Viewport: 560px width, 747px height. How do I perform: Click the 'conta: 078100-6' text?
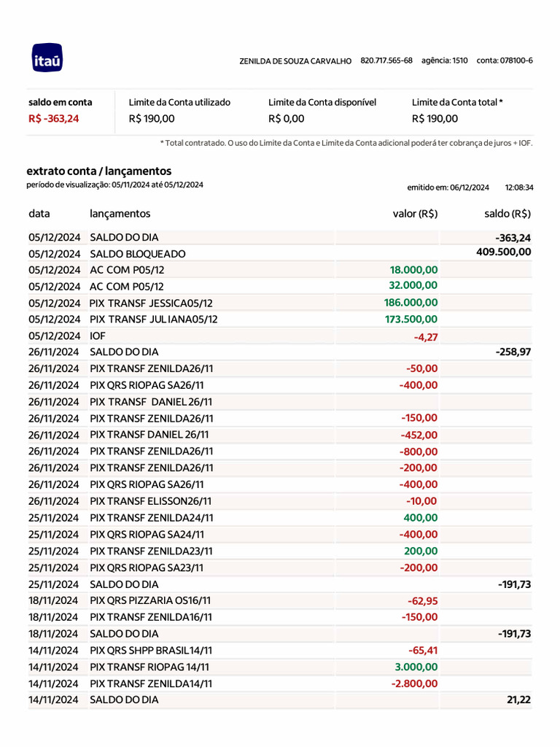(505, 61)
